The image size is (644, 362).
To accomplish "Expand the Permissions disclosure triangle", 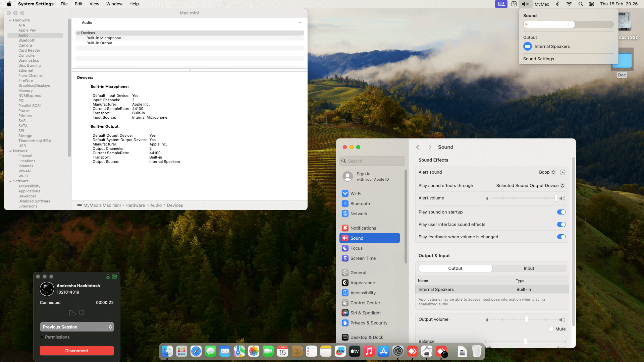I will [x=42, y=337].
